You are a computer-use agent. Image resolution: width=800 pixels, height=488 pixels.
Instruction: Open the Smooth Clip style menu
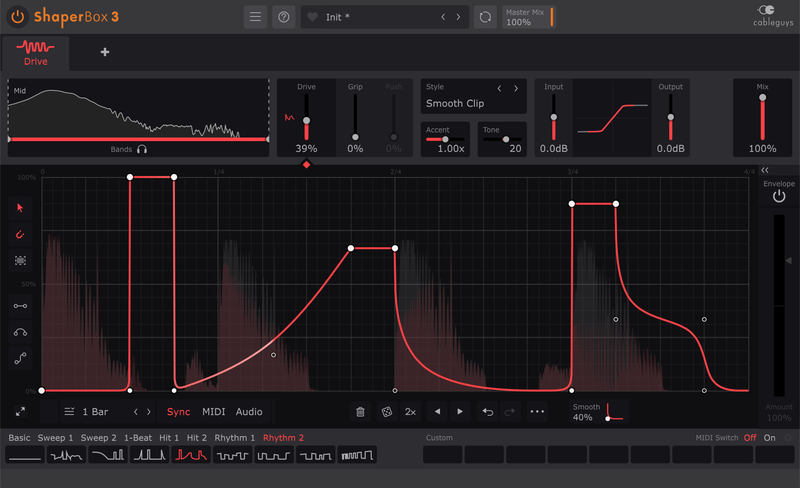tap(455, 104)
